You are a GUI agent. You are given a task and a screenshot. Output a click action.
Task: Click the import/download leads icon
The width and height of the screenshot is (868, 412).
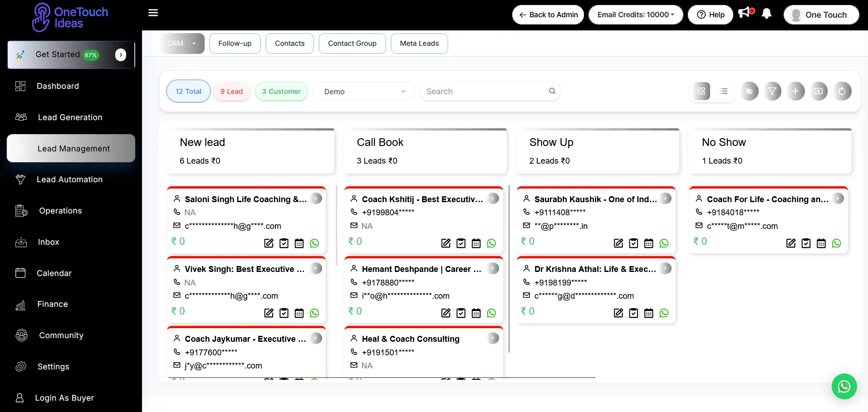pyautogui.click(x=819, y=92)
